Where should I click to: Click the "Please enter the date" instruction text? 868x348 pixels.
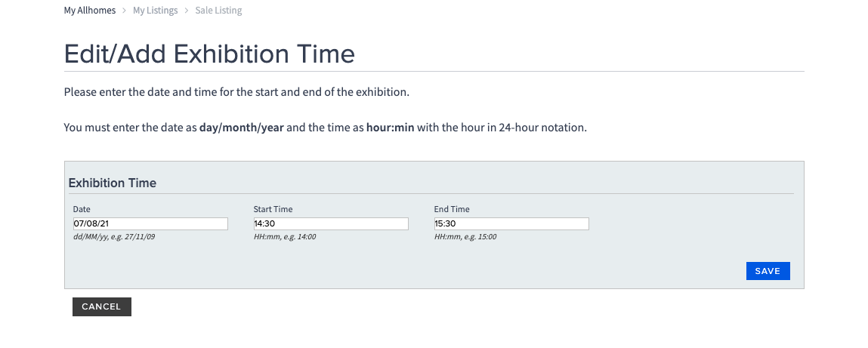236,92
